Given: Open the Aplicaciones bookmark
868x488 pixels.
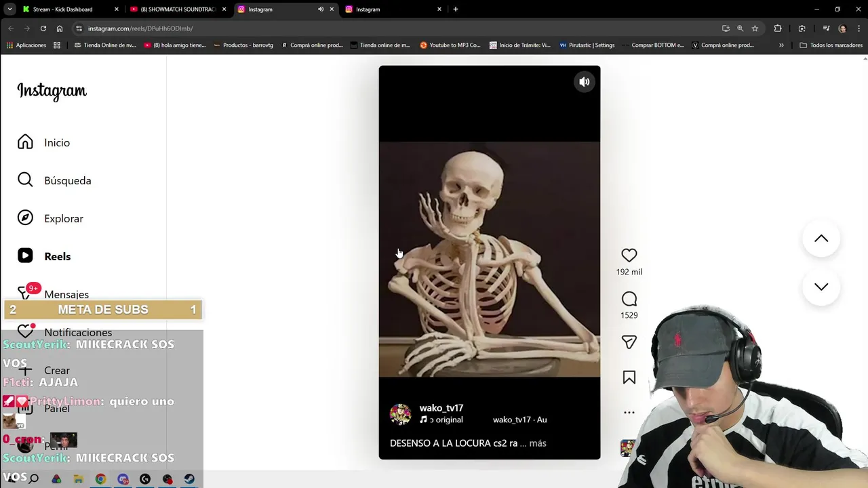Looking at the screenshot, I should 26,45.
